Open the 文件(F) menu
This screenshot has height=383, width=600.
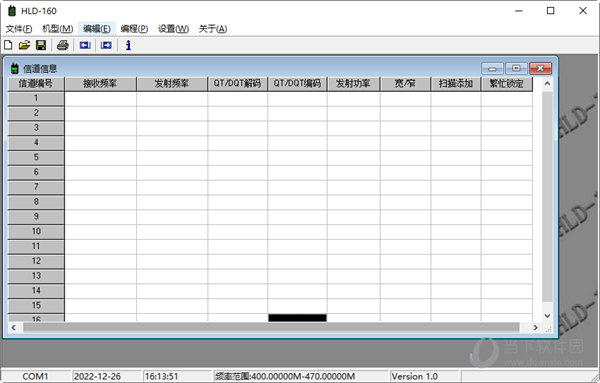(19, 29)
